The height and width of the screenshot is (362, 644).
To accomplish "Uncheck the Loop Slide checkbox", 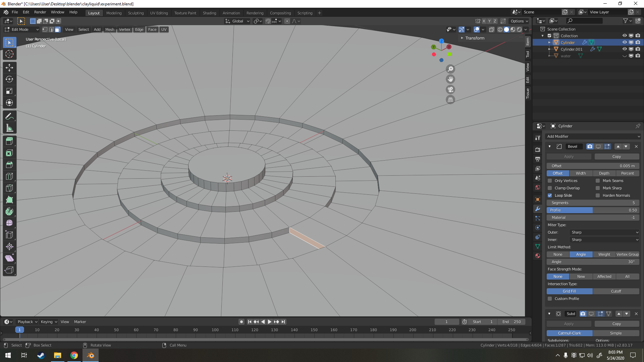I will pos(550,195).
